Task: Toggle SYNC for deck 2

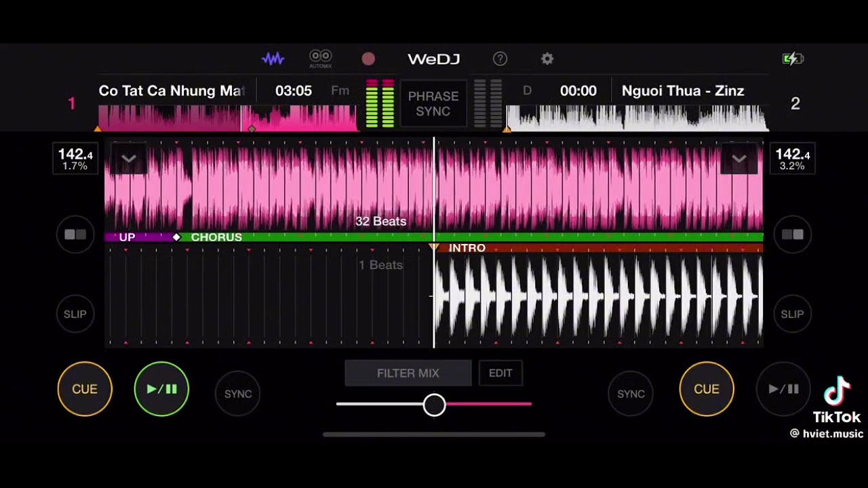Action: pos(631,394)
